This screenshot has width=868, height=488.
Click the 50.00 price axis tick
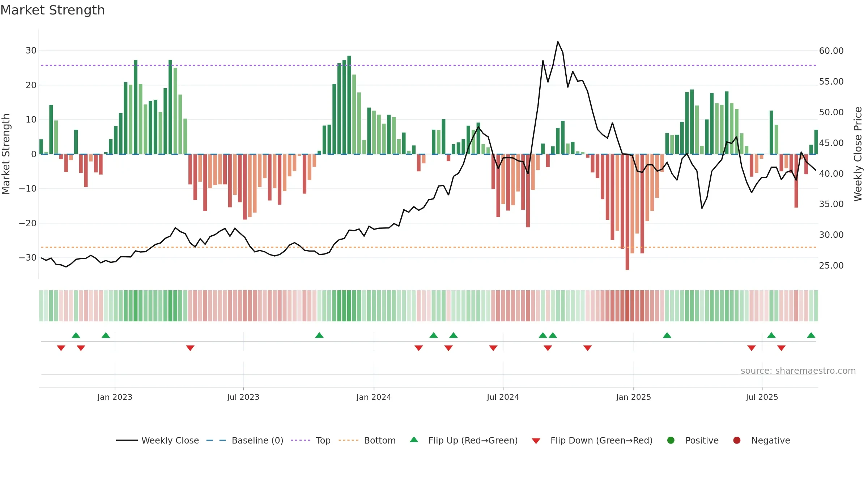831,112
